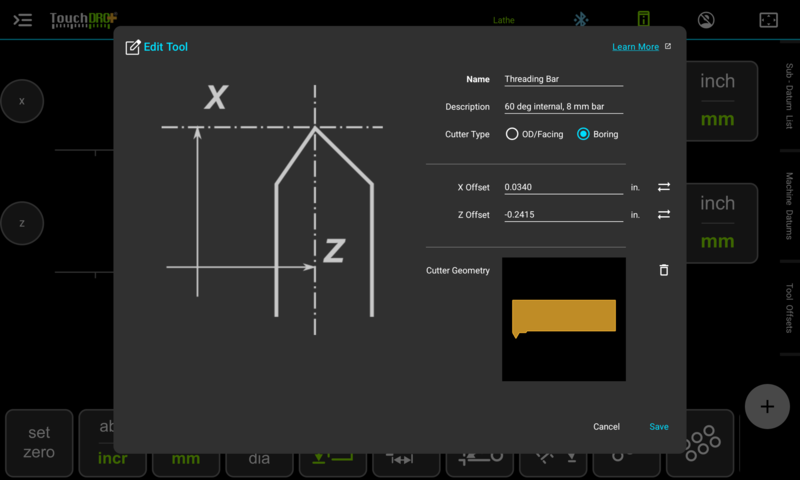Click the Learn More link
The height and width of the screenshot is (480, 800).
click(x=635, y=47)
